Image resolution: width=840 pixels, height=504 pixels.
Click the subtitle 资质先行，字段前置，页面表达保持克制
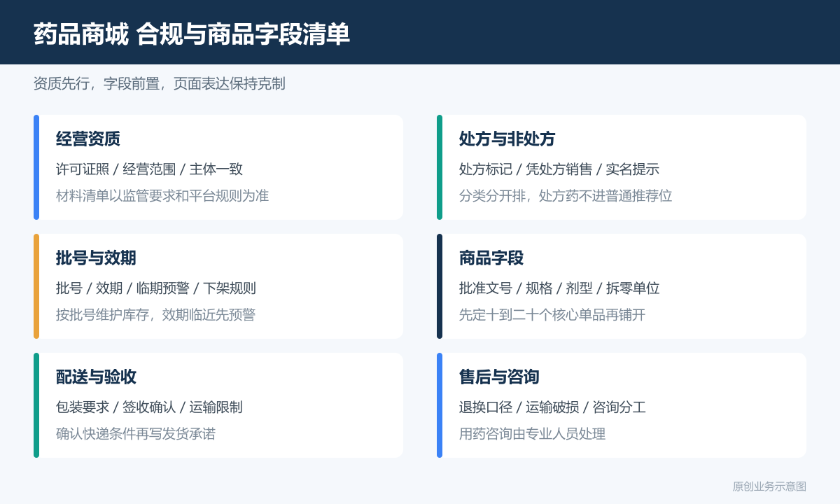point(160,83)
